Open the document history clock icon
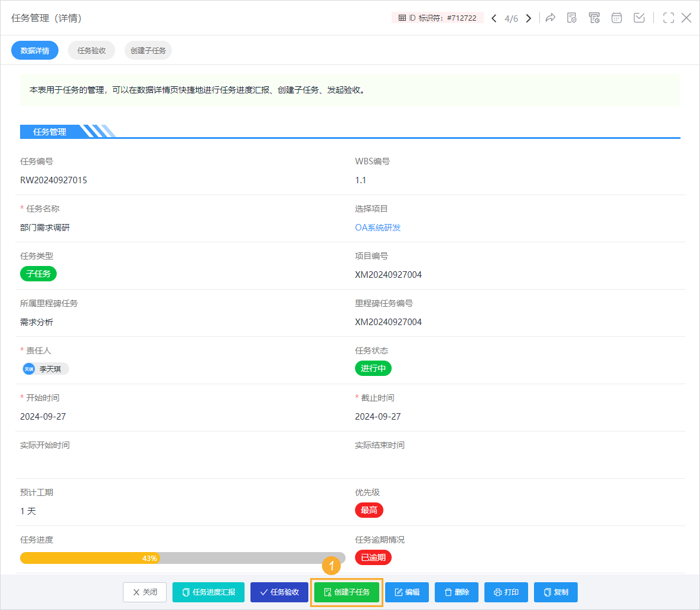Screen dimensions: 700x610 coord(594,18)
